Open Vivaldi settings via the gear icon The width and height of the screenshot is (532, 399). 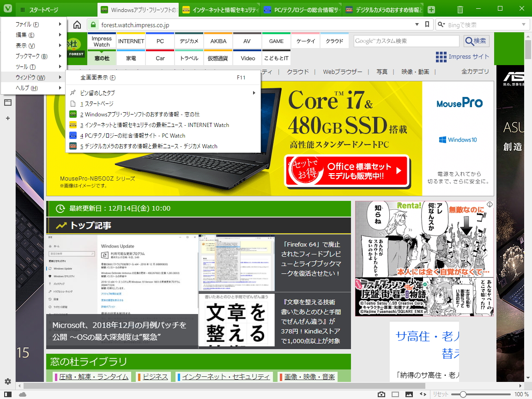click(x=7, y=381)
